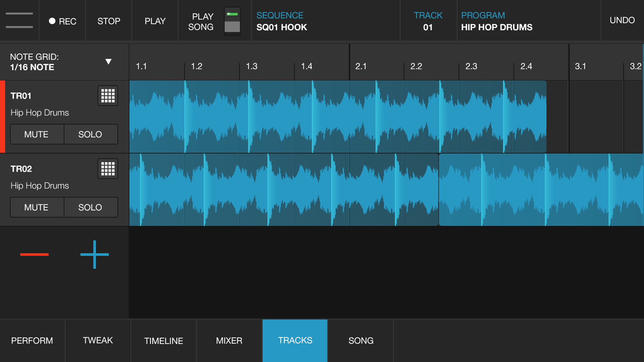
Task: Expand the Note Grid dropdown arrow
Action: click(108, 61)
